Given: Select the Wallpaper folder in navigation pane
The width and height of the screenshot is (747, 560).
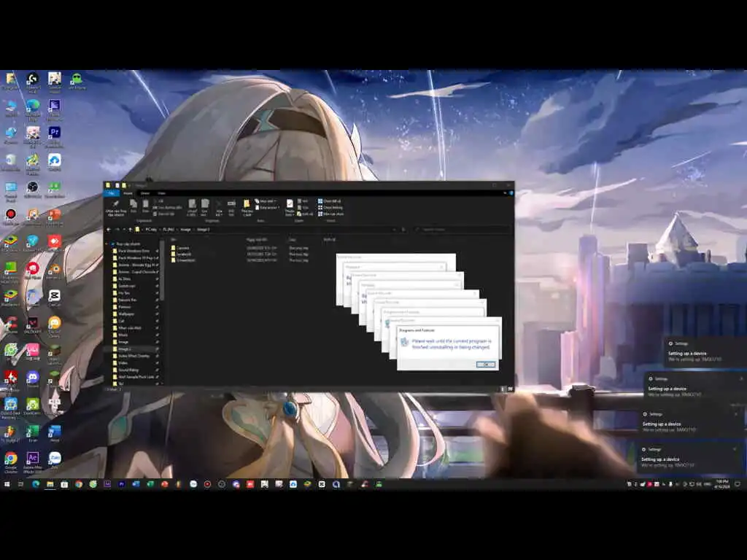Looking at the screenshot, I should pyautogui.click(x=126, y=314).
